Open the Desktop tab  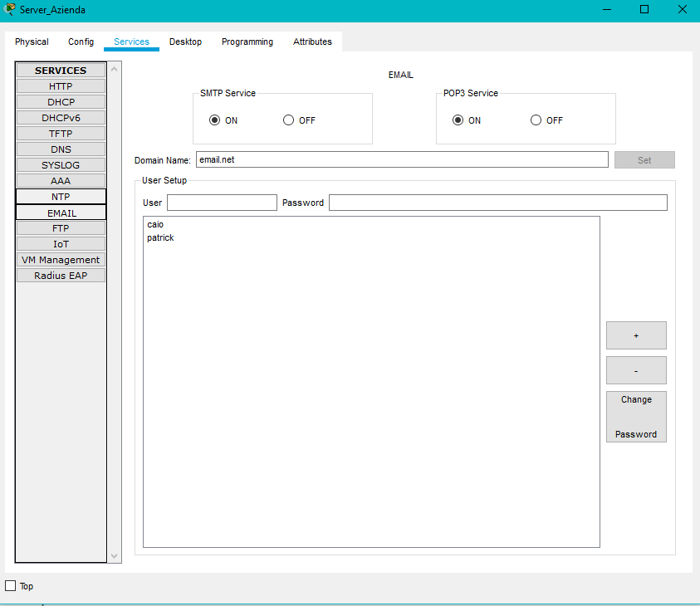coord(185,42)
